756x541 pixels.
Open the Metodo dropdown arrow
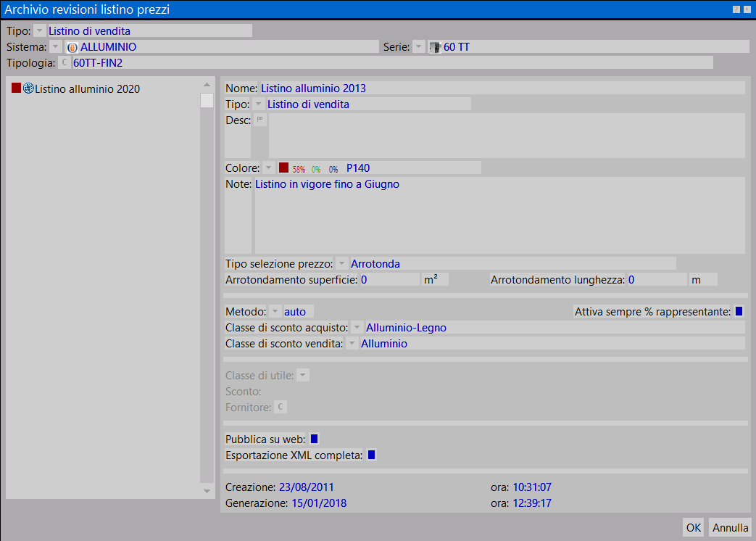(275, 312)
